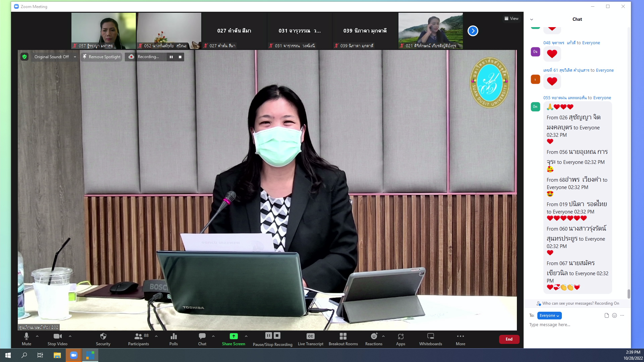
Task: Click Zoom app icon in taskbar
Action: (x=74, y=355)
